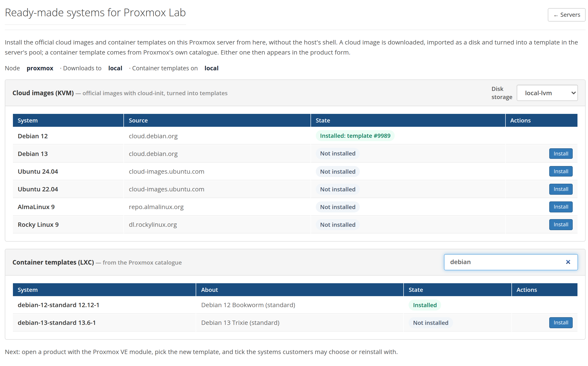Click debian-13-standard 13.6-1 template name
The height and width of the screenshot is (366, 588).
pyautogui.click(x=57, y=323)
